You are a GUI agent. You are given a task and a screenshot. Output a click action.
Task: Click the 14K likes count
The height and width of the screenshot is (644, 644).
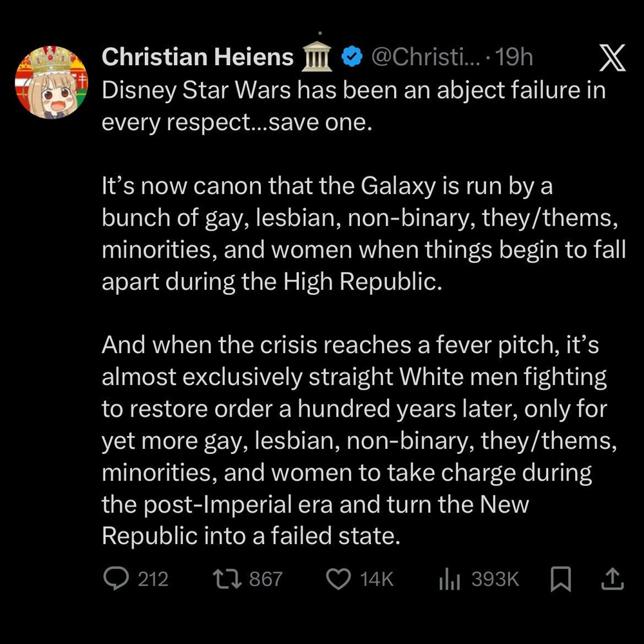pos(377,579)
